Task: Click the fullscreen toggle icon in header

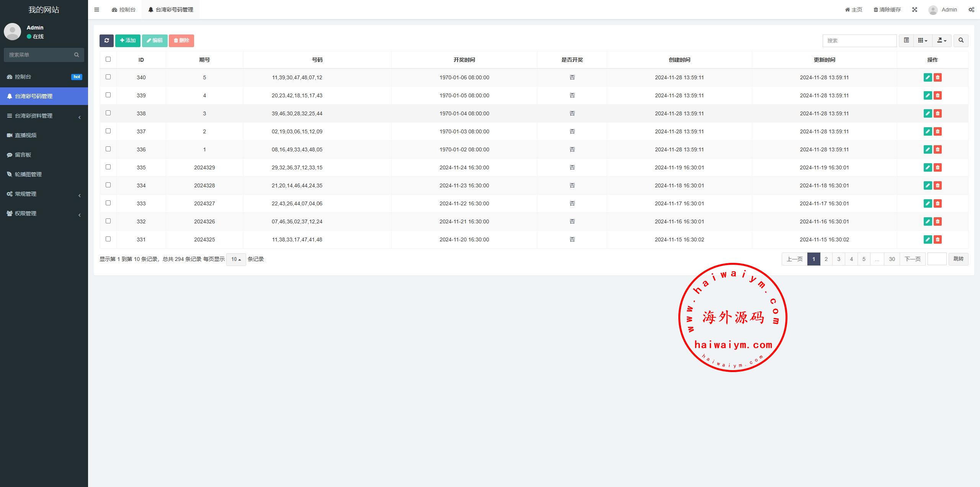Action: point(915,10)
